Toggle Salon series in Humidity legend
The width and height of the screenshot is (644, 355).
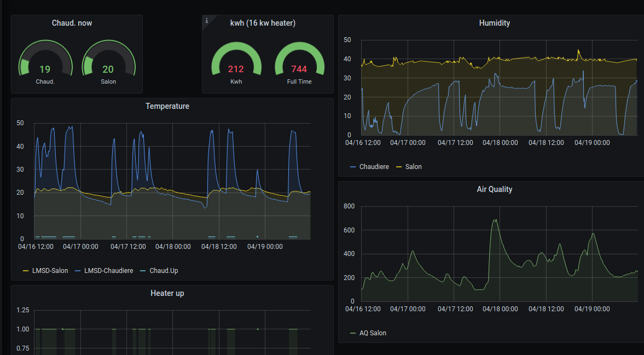pos(413,167)
